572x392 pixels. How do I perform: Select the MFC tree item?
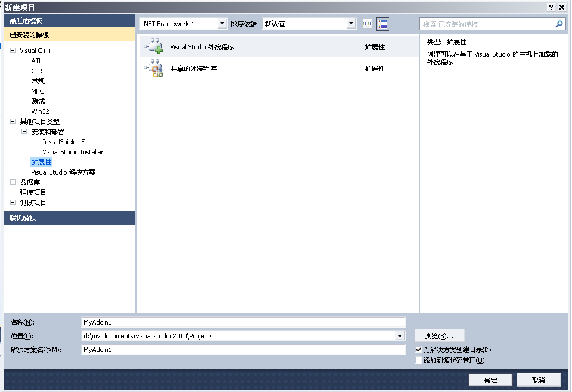[x=38, y=91]
